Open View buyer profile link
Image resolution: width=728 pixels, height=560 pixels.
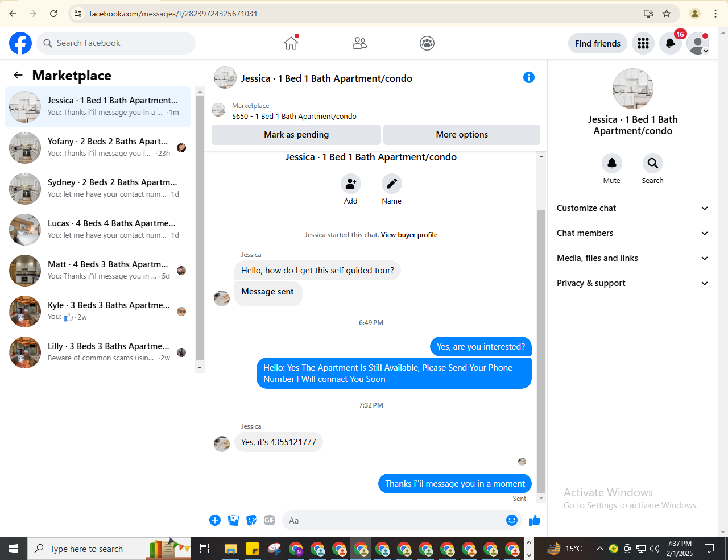click(x=409, y=235)
